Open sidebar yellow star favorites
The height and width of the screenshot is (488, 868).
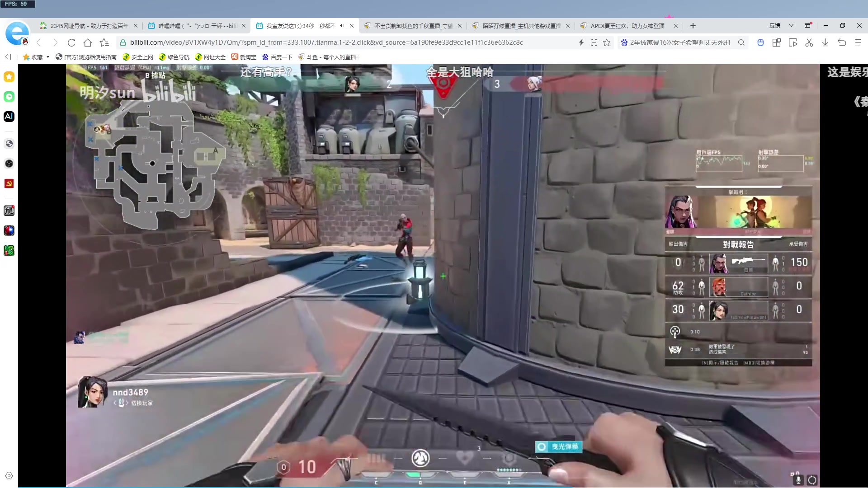click(9, 77)
